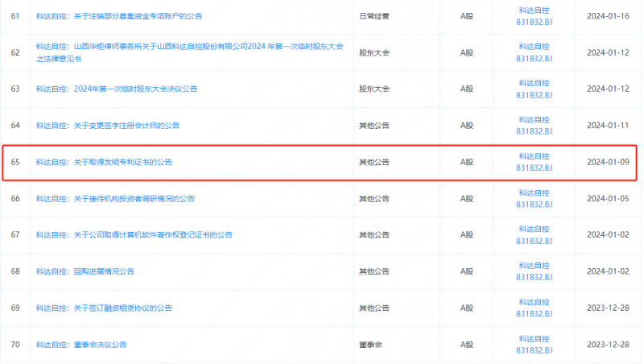Select 其他公告 type cell in row 64
Image resolution: width=644 pixels, height=364 pixels.
(x=374, y=126)
